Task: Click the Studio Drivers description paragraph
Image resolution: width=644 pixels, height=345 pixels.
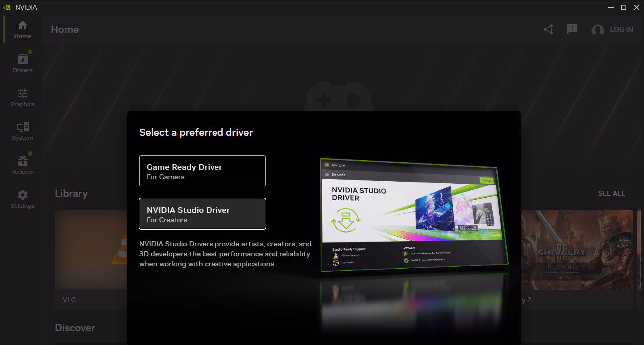Action: (x=225, y=254)
